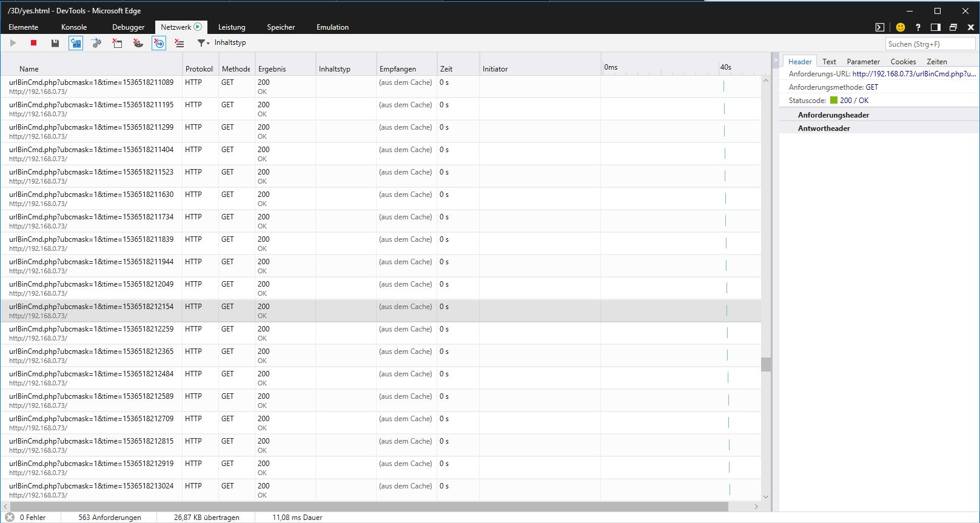This screenshot has width=980, height=523.
Task: Select request with time=1536518211523
Action: (381, 176)
